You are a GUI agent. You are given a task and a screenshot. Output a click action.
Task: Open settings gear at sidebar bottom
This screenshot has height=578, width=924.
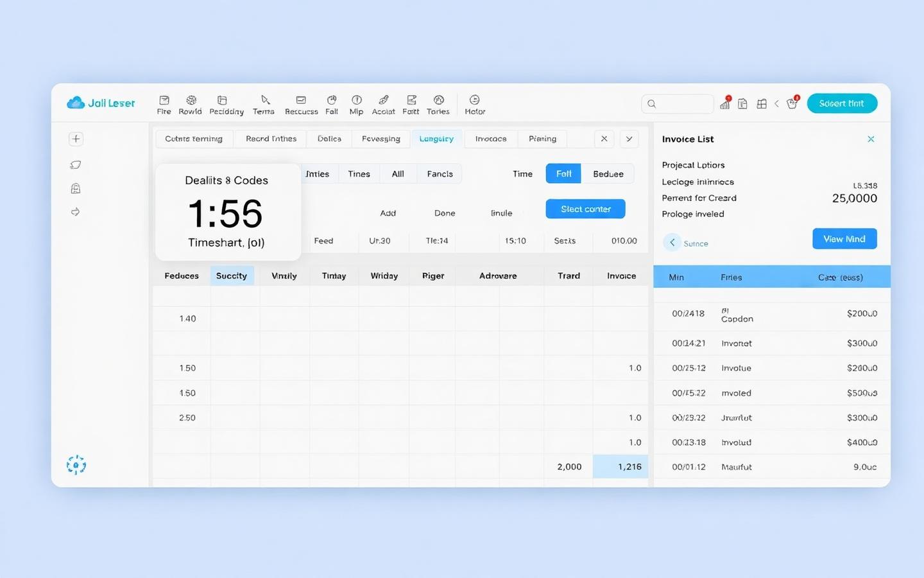[76, 465]
